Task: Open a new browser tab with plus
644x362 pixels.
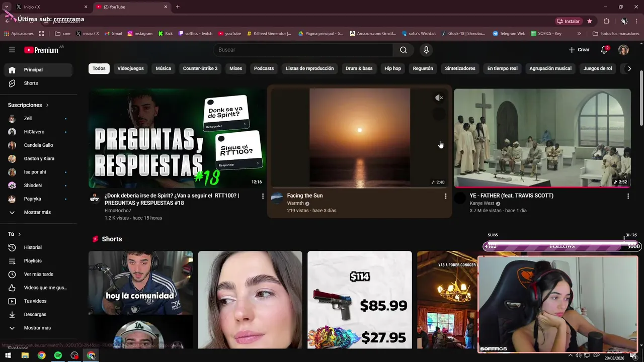Action: point(178,7)
